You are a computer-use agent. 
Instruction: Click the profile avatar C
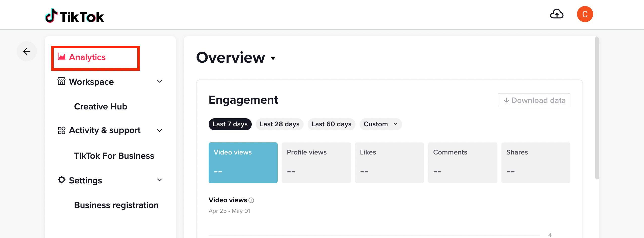pyautogui.click(x=585, y=14)
